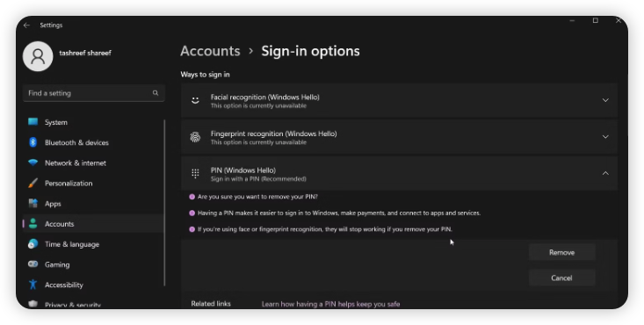Click 'Having a PIN makes it easier' message

[x=339, y=213]
